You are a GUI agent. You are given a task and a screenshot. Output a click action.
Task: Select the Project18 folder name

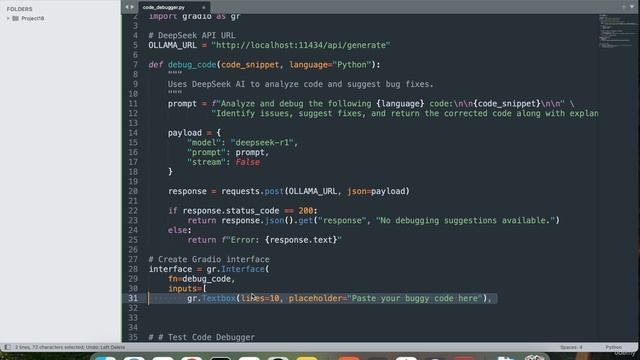coord(33,18)
